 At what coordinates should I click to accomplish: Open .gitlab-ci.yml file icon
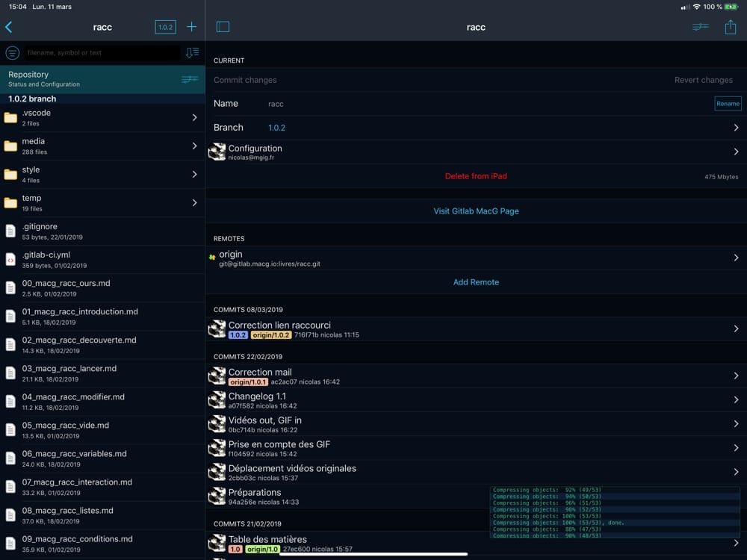(10, 260)
